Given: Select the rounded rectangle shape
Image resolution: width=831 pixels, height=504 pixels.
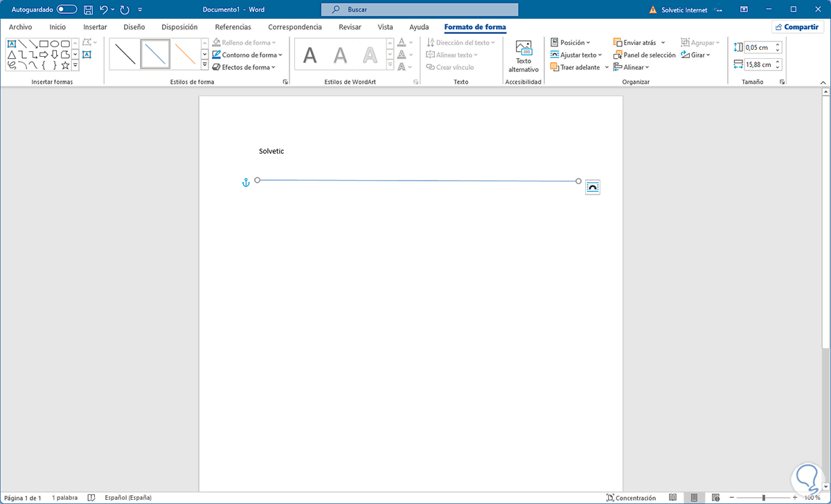Looking at the screenshot, I should [x=65, y=43].
